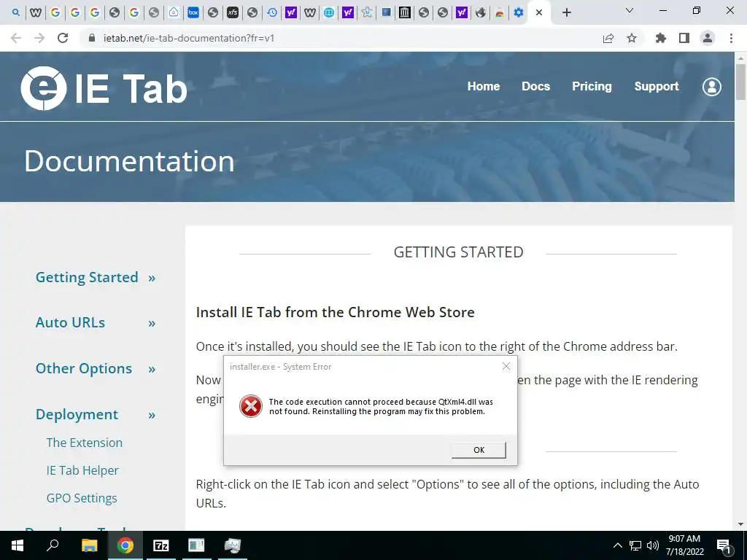The width and height of the screenshot is (747, 560).
Task: Switch to the magnifier-icon browser tab
Action: (x=16, y=12)
